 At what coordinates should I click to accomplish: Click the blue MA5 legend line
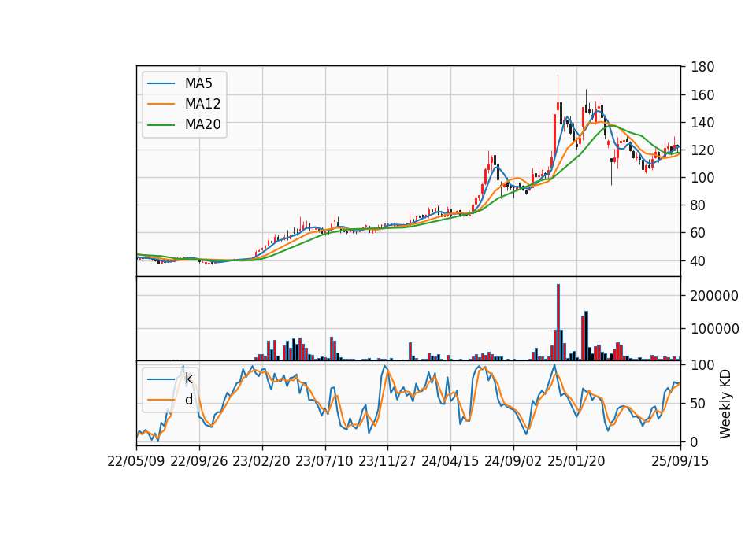[161, 83]
